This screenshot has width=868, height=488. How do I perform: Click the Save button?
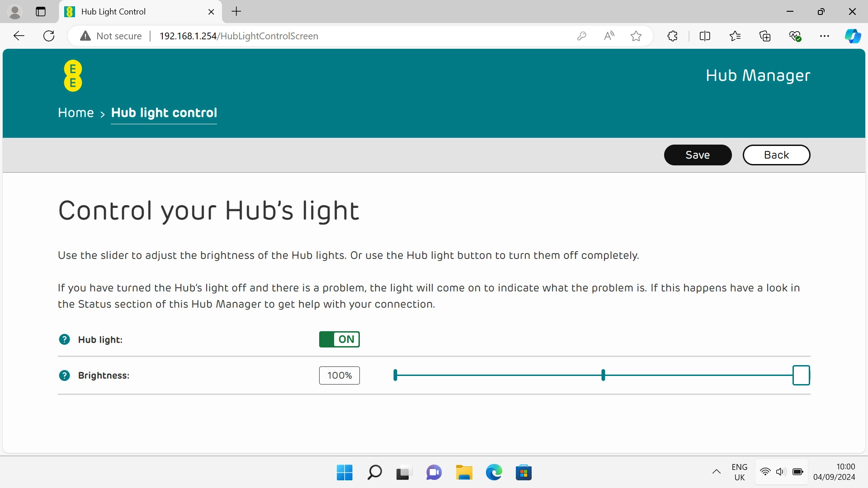698,155
